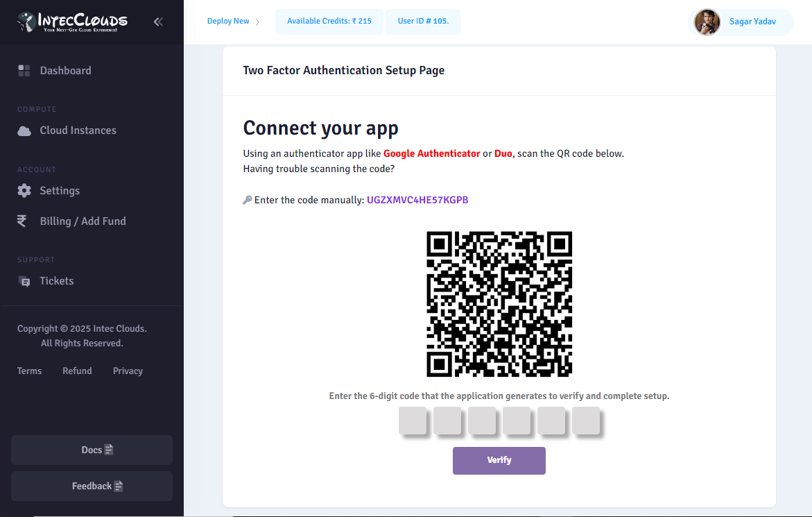Click the document icon on Feedback button
This screenshot has height=517, width=812.
(x=119, y=486)
